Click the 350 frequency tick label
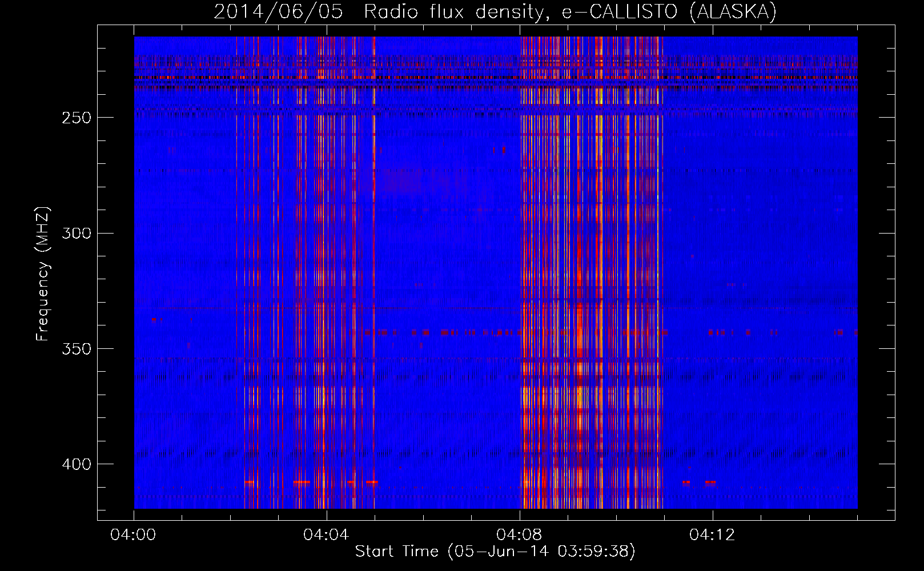The image size is (924, 571). click(77, 349)
